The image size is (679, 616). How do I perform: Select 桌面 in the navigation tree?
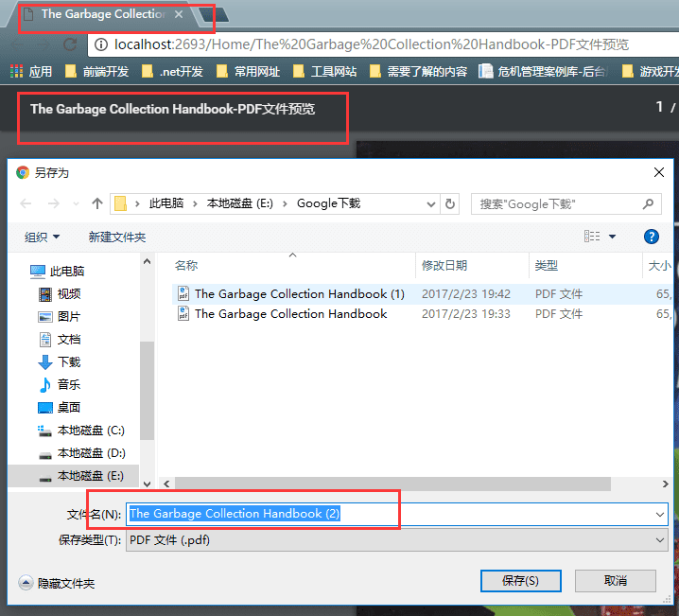click(x=60, y=408)
